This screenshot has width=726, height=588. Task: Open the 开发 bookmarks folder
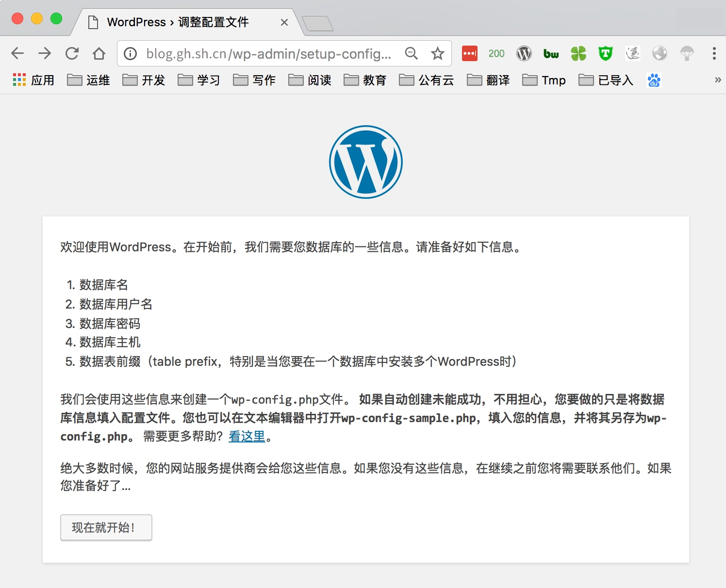pos(144,80)
